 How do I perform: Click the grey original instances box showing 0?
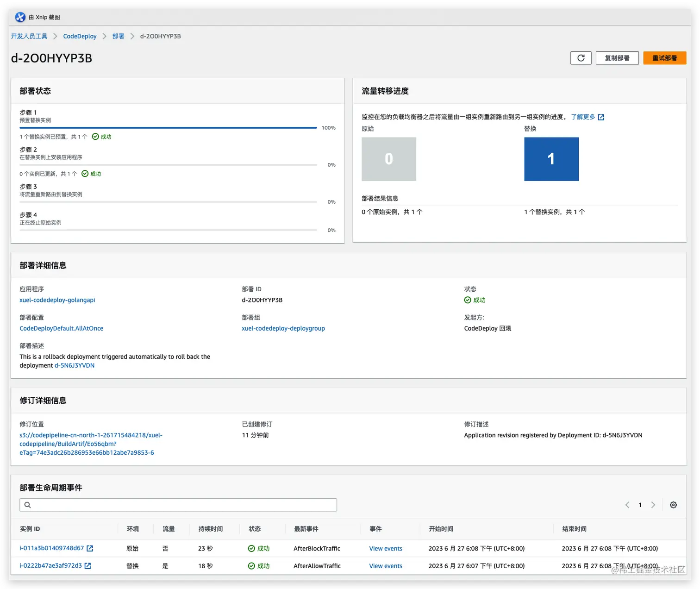[x=389, y=159]
